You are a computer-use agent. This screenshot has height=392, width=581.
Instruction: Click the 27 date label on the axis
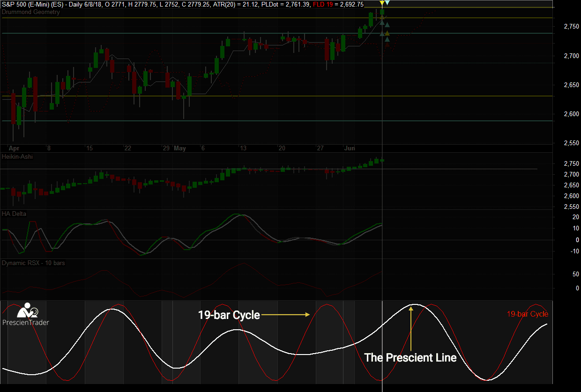coord(320,148)
